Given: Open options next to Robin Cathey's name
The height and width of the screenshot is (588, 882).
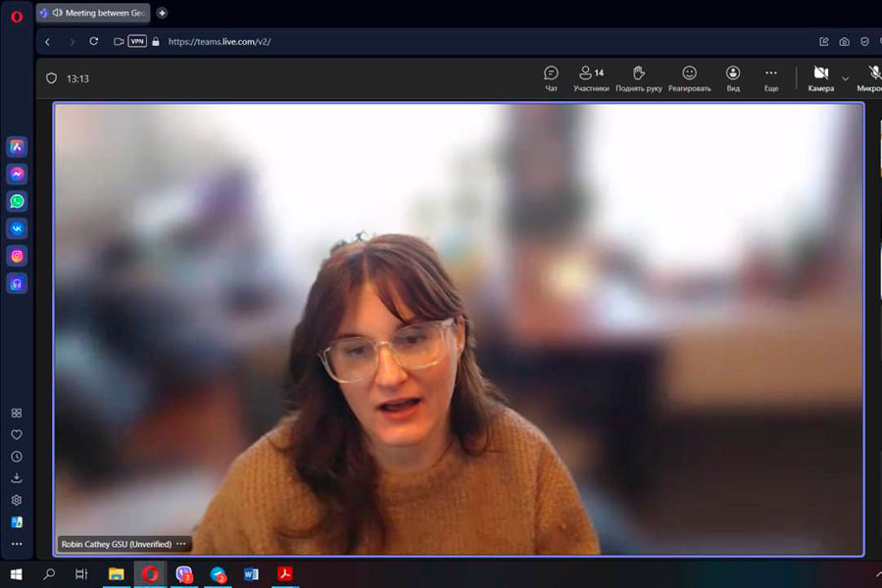Looking at the screenshot, I should pyautogui.click(x=181, y=544).
